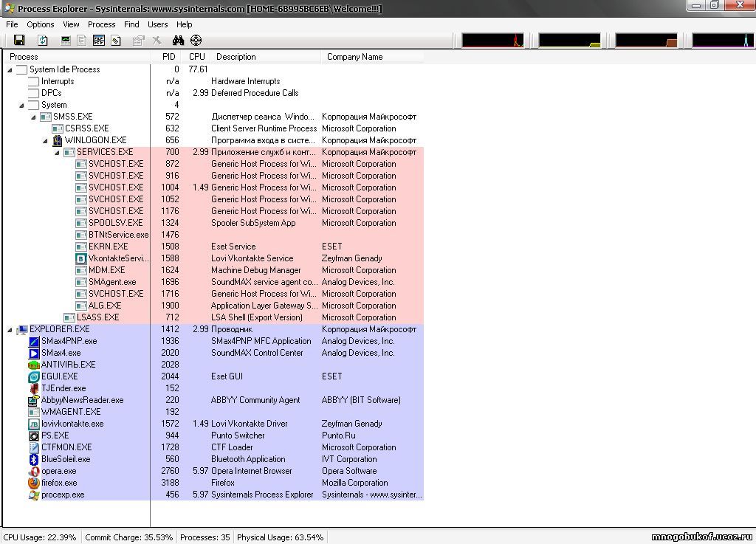Select the lovivkontakte.exe process
756x544 pixels.
[x=226, y=424]
